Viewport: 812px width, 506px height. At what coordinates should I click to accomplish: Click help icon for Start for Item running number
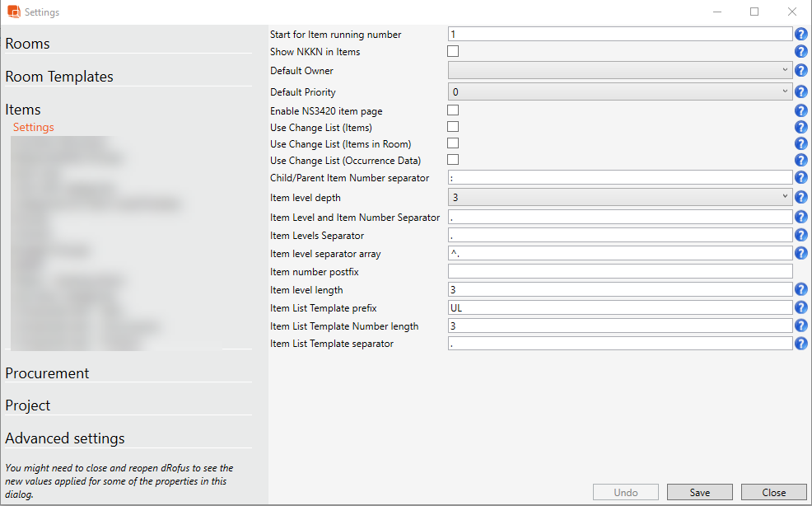pos(801,35)
